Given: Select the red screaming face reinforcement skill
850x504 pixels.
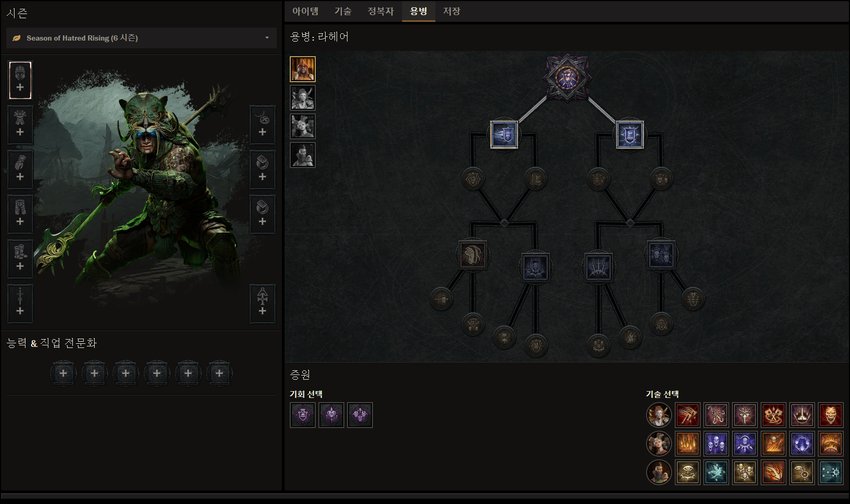Looking at the screenshot, I should tap(831, 415).
